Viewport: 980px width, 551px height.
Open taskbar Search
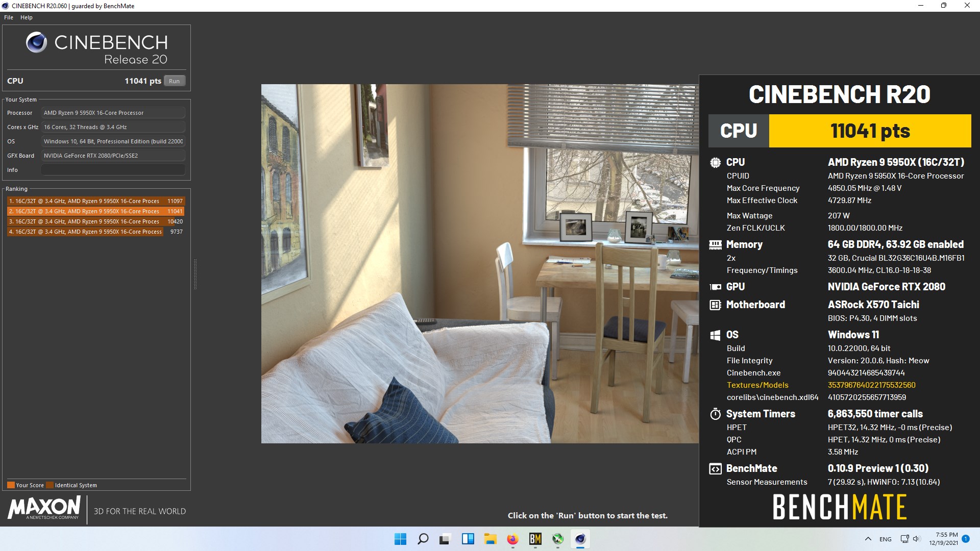click(423, 539)
